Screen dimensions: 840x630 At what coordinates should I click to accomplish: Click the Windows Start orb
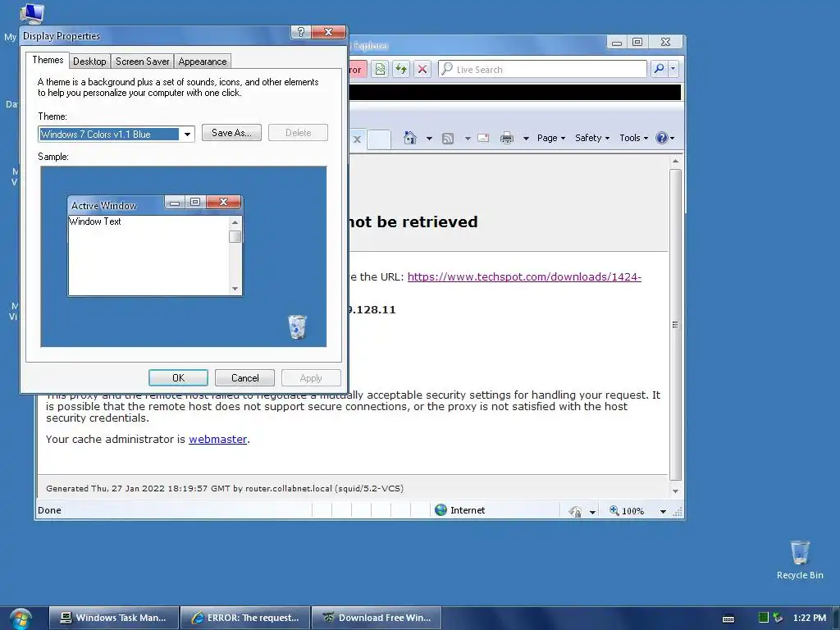21,619
